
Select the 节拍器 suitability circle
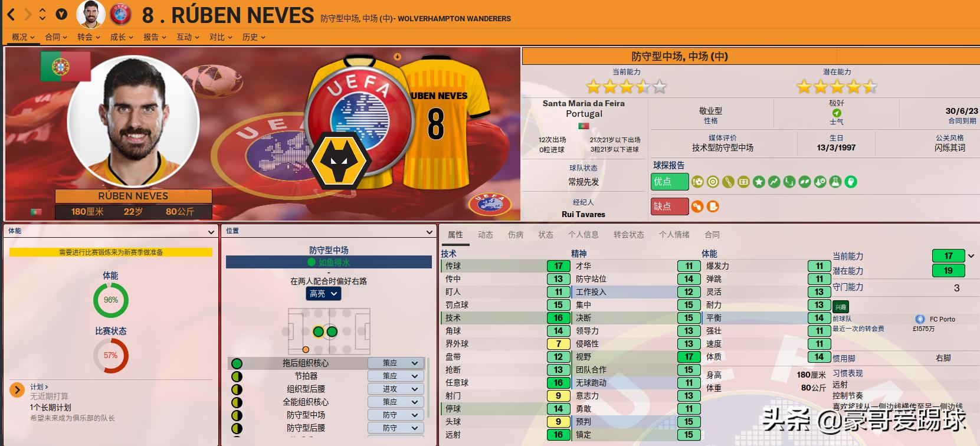click(237, 376)
